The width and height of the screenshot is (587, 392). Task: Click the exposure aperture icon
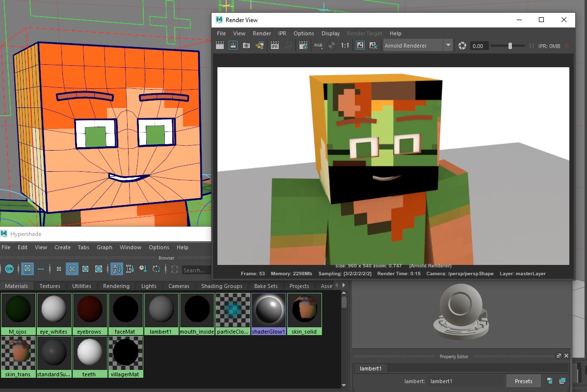pyautogui.click(x=462, y=46)
